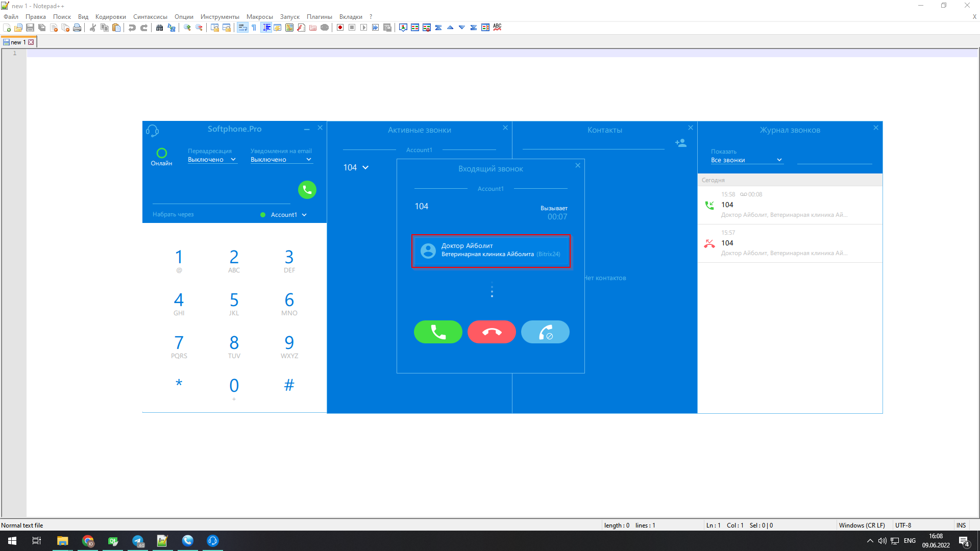Decline the incoming call with red button

click(492, 332)
